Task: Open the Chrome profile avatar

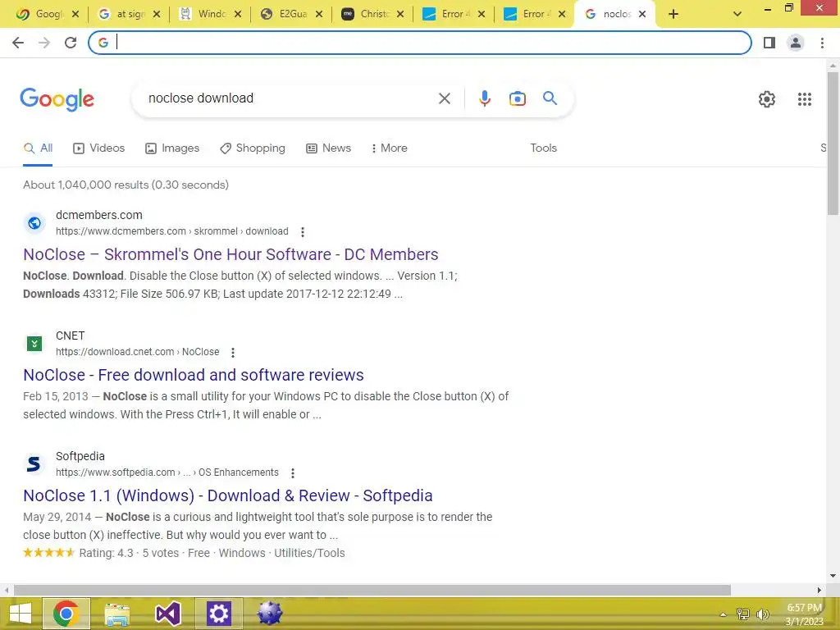Action: (796, 43)
